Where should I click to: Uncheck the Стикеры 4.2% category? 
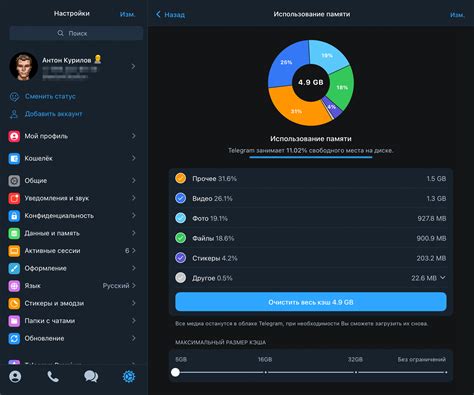coord(180,258)
